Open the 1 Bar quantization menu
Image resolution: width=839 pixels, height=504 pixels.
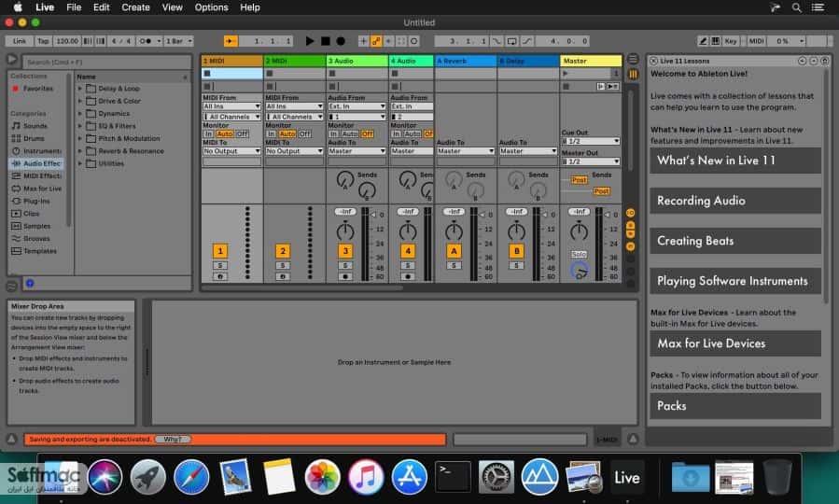pyautogui.click(x=178, y=41)
